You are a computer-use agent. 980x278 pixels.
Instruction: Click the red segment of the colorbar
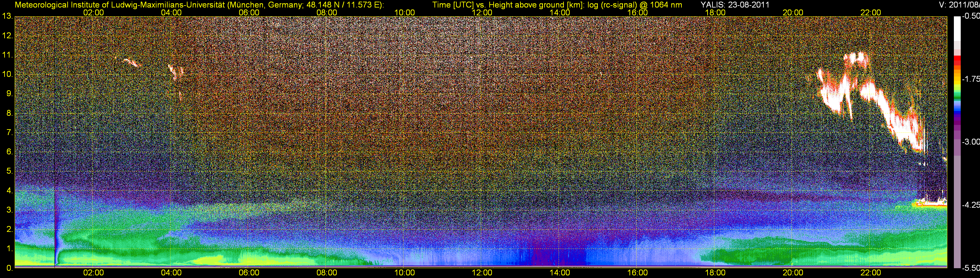(x=957, y=61)
